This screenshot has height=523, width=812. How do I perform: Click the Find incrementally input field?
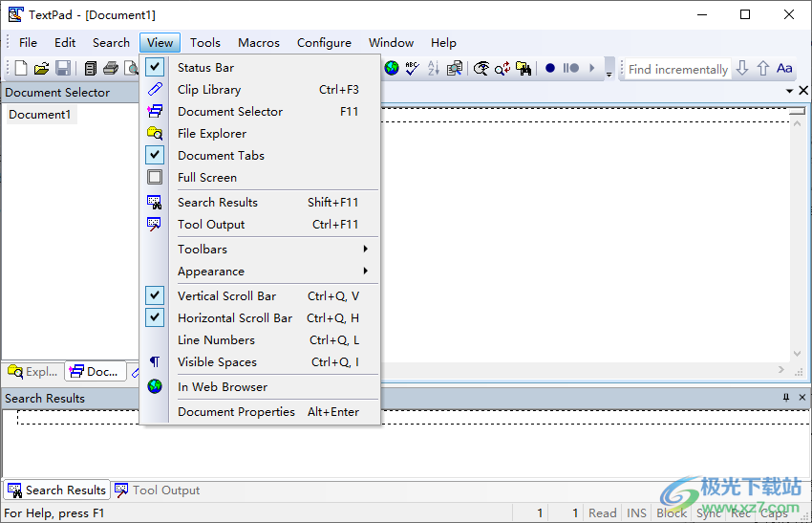point(677,69)
